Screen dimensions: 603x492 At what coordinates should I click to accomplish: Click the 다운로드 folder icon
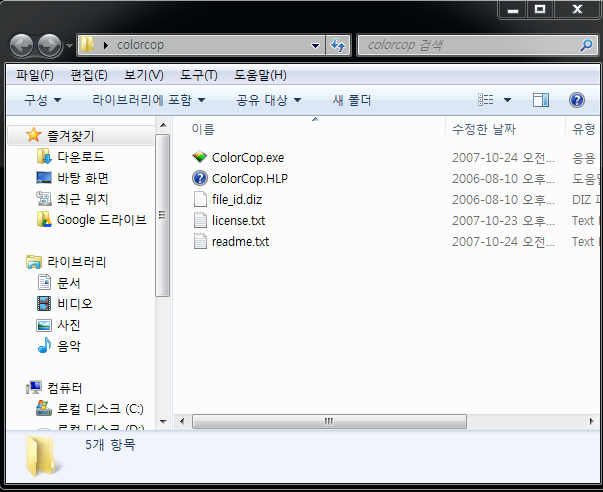[x=44, y=157]
